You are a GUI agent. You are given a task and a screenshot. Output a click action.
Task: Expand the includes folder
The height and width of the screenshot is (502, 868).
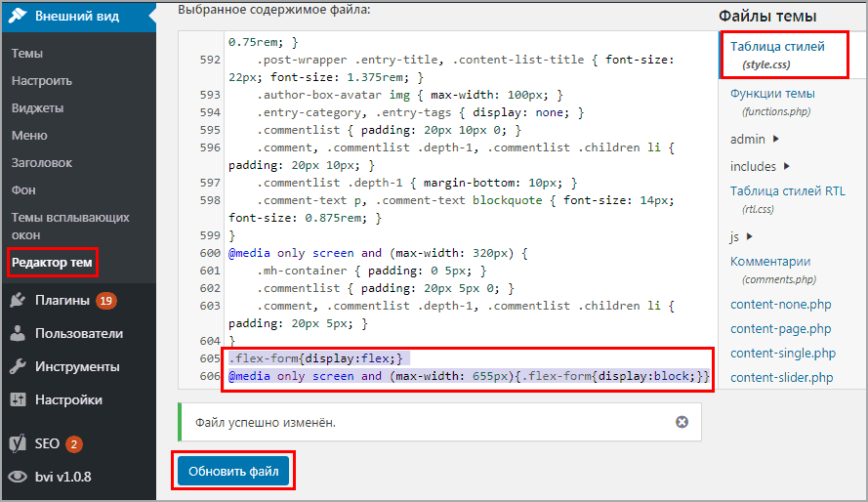pos(787,166)
